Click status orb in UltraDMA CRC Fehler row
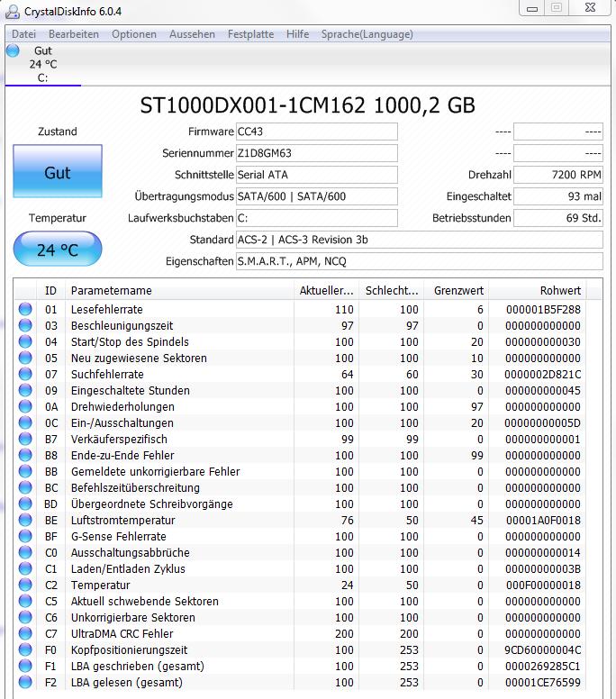 click(25, 633)
